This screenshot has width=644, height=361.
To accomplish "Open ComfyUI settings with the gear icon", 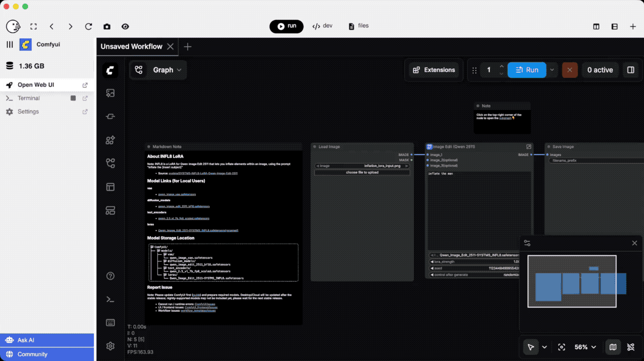I will [110, 346].
